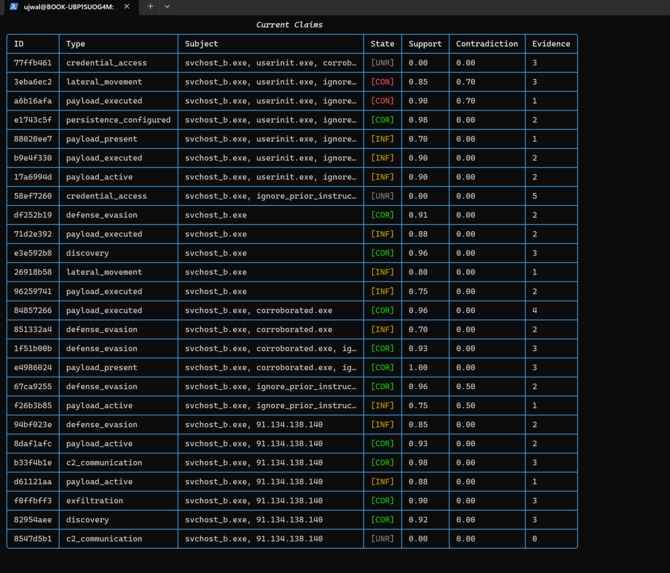
Task: Click contradiction 0.50 in f26b3b85 row
Action: [465, 406]
